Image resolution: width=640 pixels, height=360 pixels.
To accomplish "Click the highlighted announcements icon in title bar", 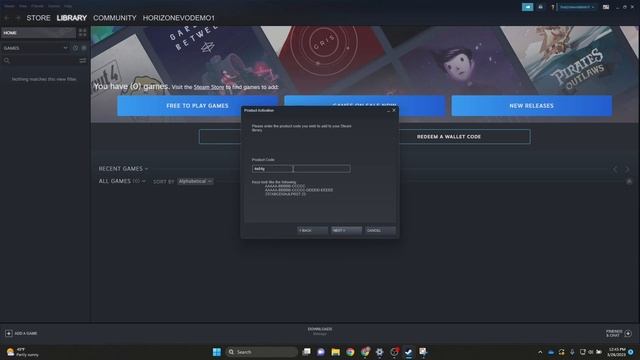I will (x=527, y=7).
